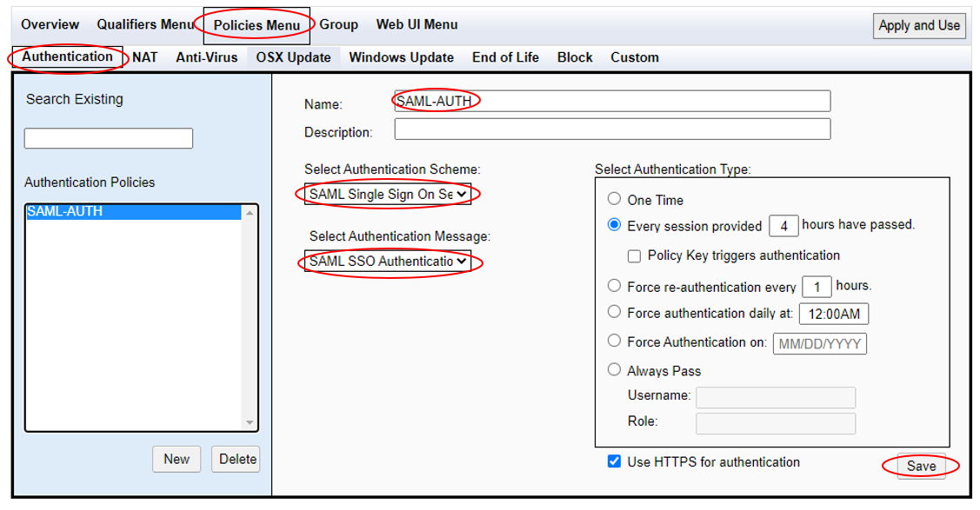Select Force re-authentication every radio option
The height and width of the screenshot is (510, 980).
coord(615,285)
